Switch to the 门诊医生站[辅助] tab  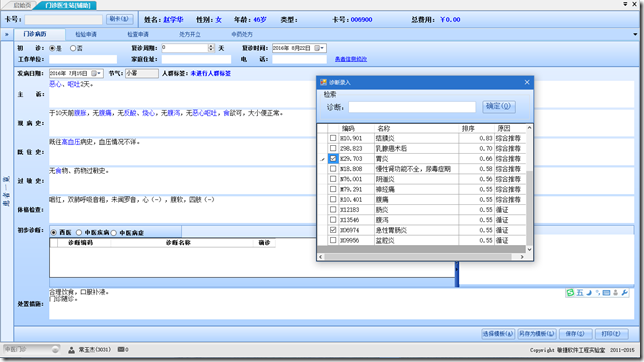point(67,5)
